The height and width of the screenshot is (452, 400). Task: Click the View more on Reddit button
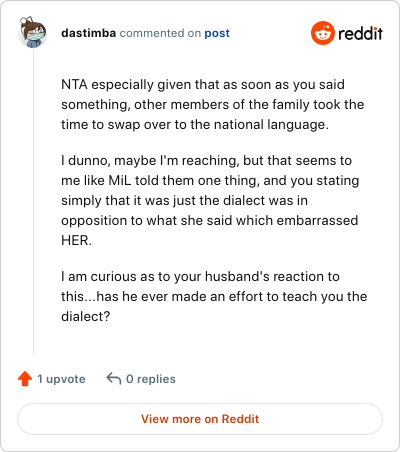pyautogui.click(x=200, y=419)
